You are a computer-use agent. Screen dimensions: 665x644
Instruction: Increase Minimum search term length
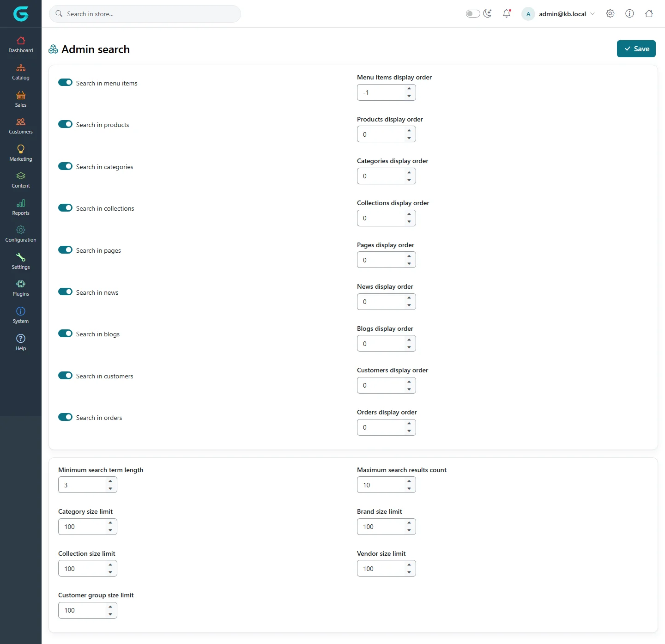pyautogui.click(x=110, y=481)
